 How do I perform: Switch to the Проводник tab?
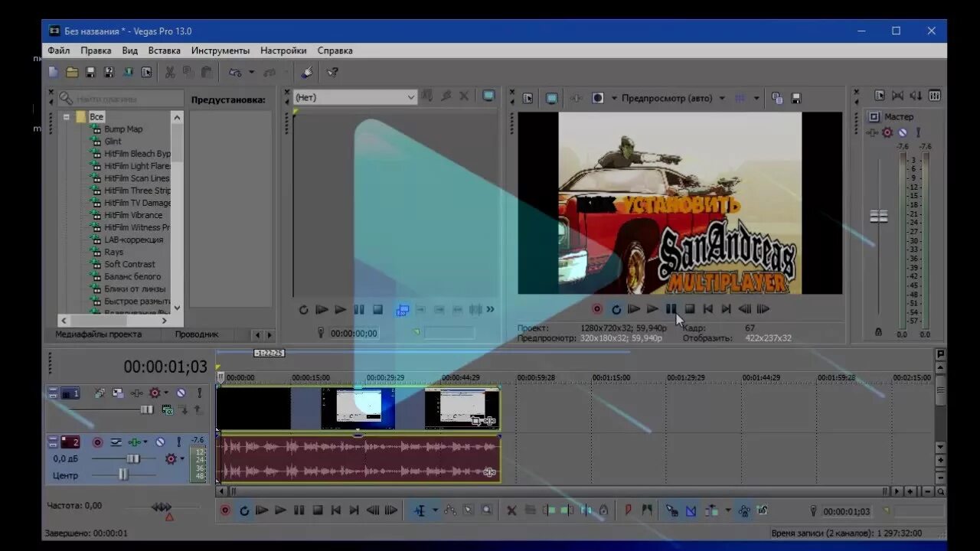pyautogui.click(x=196, y=334)
